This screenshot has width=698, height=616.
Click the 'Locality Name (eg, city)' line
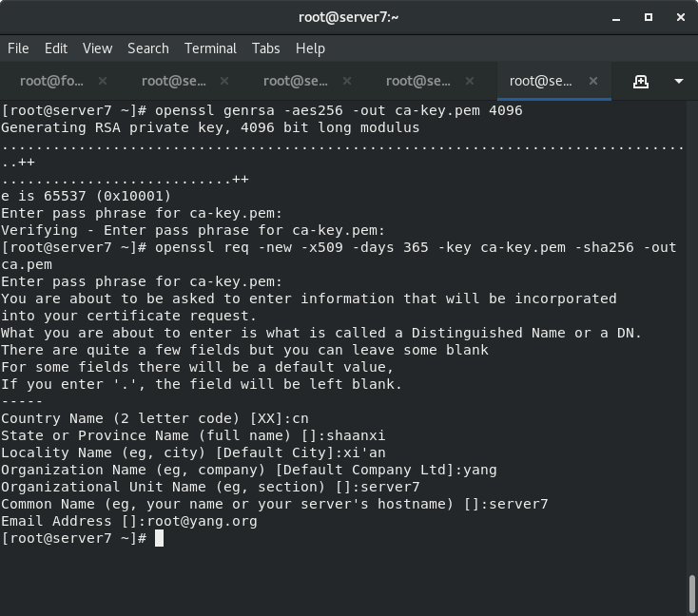[193, 452]
